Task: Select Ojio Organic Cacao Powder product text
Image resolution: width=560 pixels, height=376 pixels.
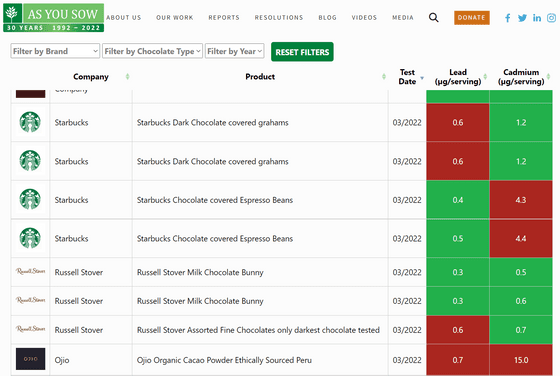Action: pos(224,360)
